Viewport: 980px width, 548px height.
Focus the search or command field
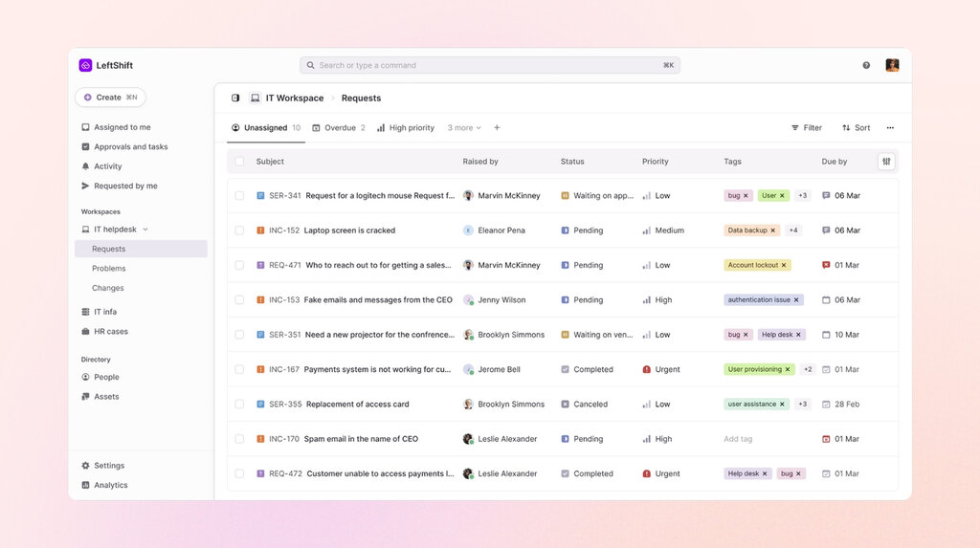(x=489, y=65)
